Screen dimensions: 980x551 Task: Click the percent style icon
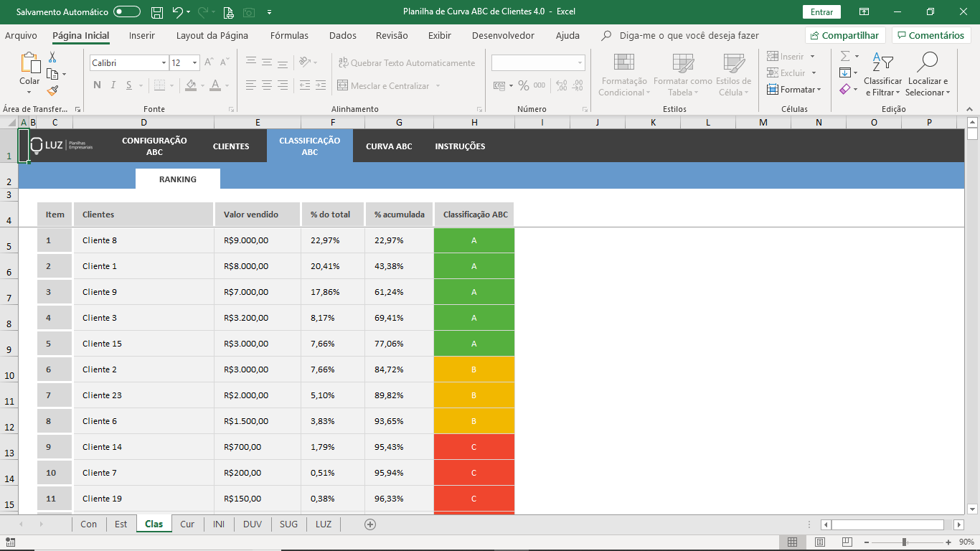(524, 85)
